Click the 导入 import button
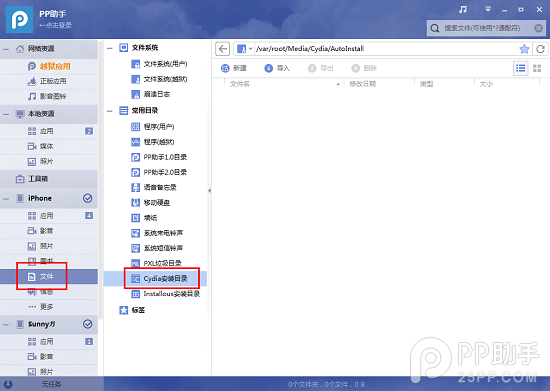Screen dimensions: 550x391 (x=277, y=68)
